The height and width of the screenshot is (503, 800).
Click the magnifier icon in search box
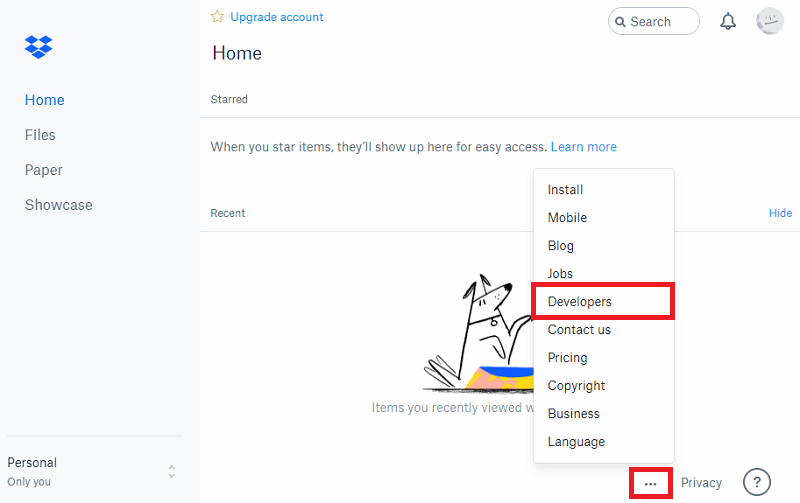620,22
